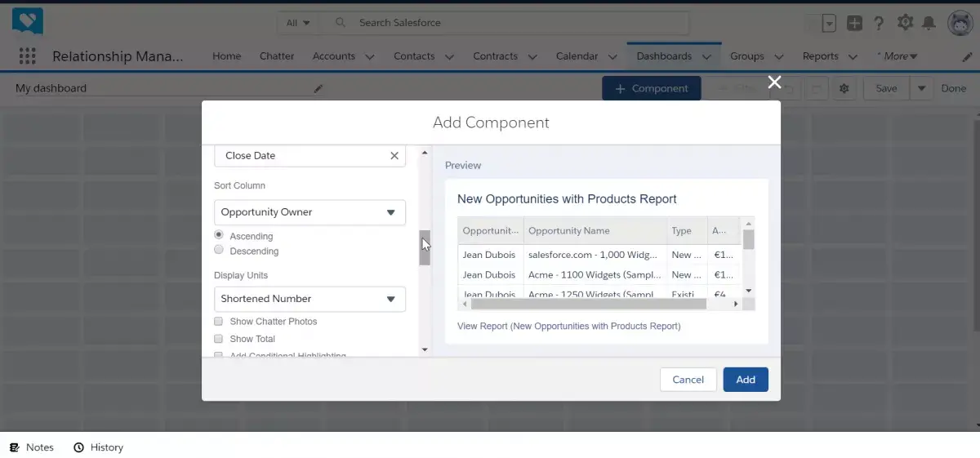
Task: Open dashboard properties gear icon
Action: click(844, 88)
